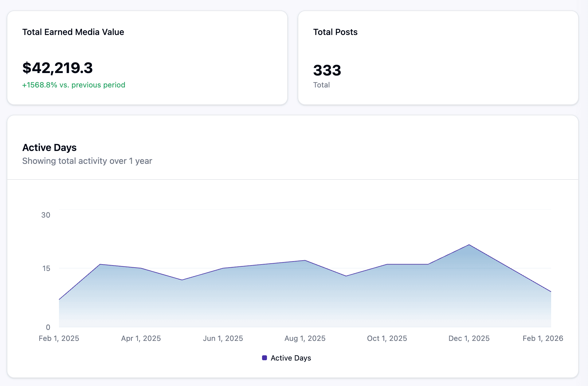Select the Oct 1, 2025 axis label
588x386 pixels.
(x=387, y=338)
